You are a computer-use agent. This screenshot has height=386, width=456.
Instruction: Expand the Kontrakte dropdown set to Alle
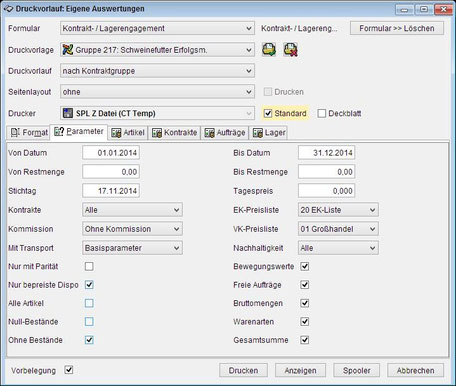pos(132,210)
